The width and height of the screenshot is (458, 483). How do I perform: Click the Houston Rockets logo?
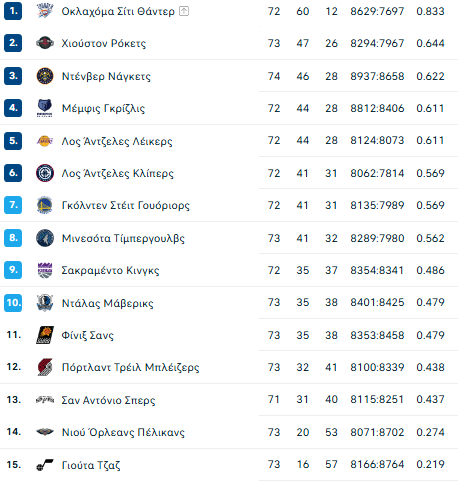pos(45,43)
